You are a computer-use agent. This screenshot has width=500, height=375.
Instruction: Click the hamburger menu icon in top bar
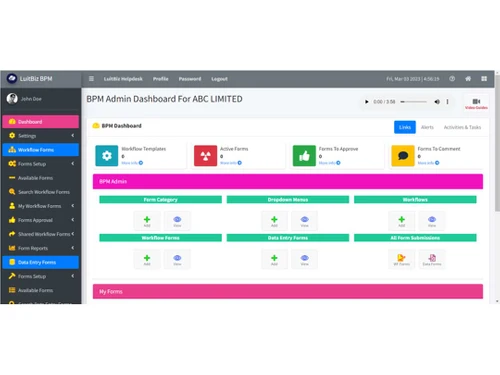click(x=91, y=79)
